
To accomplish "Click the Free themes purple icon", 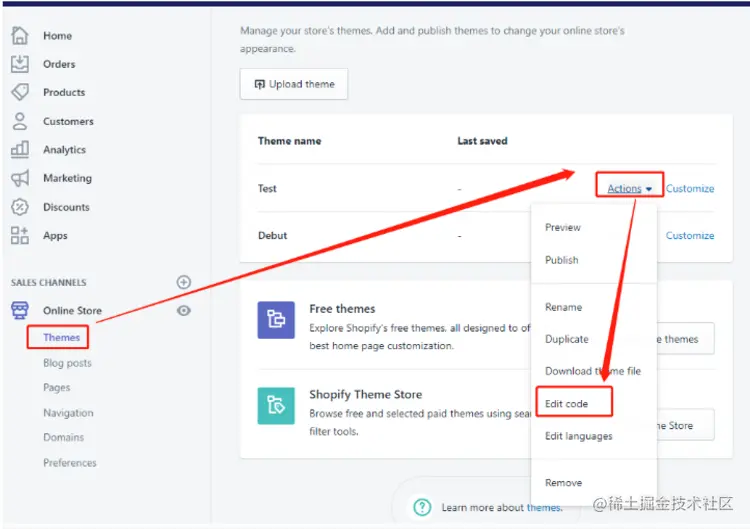I will [x=276, y=320].
